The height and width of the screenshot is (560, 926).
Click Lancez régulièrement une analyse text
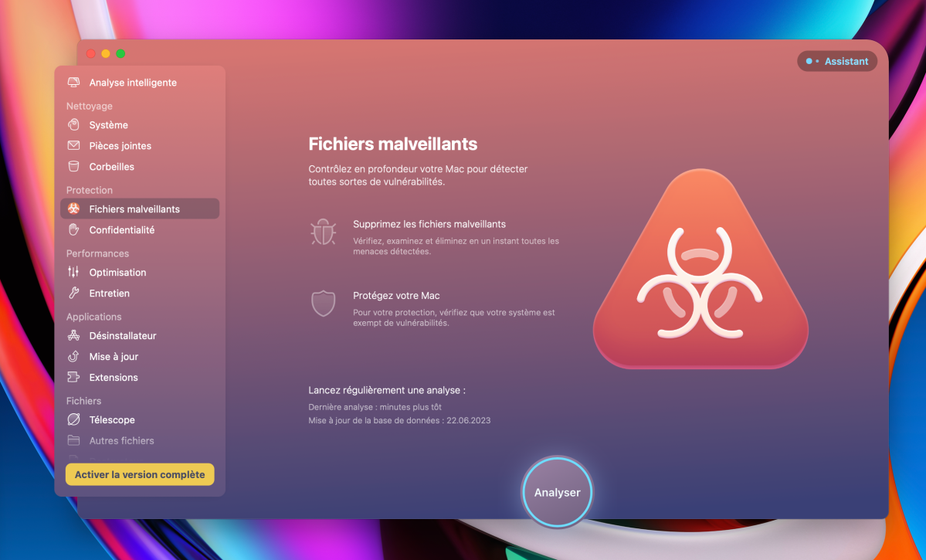tap(387, 390)
